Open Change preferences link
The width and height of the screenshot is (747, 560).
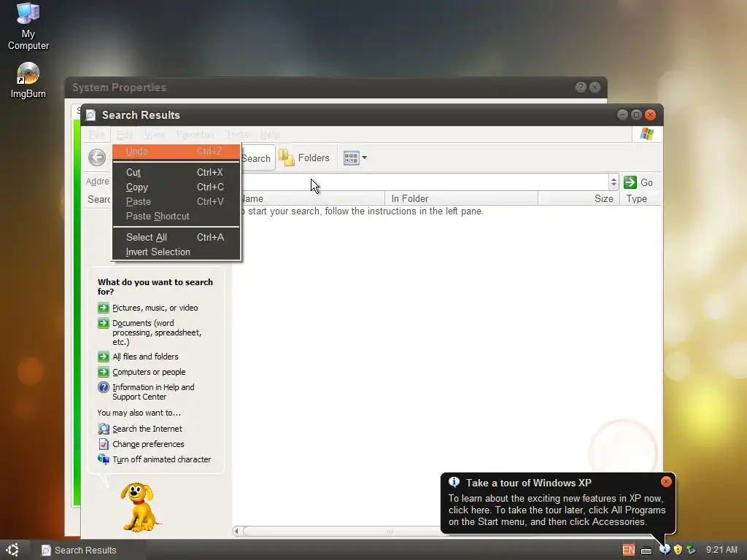pyautogui.click(x=148, y=444)
